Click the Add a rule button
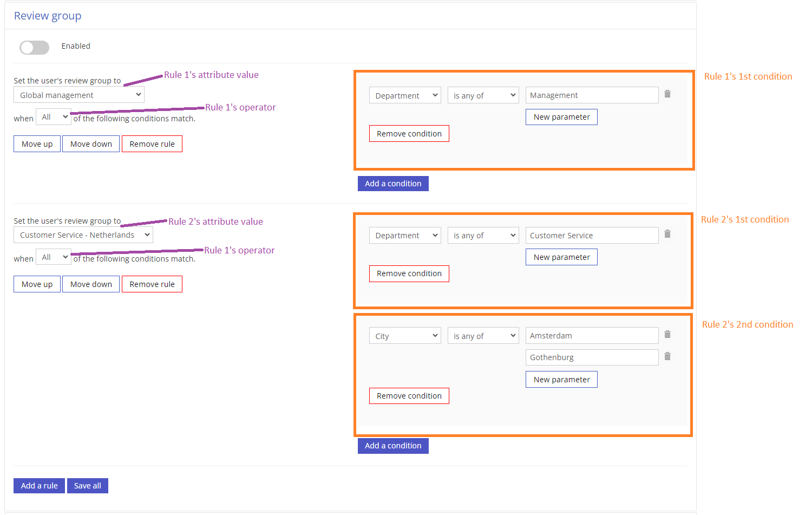 pos(39,486)
